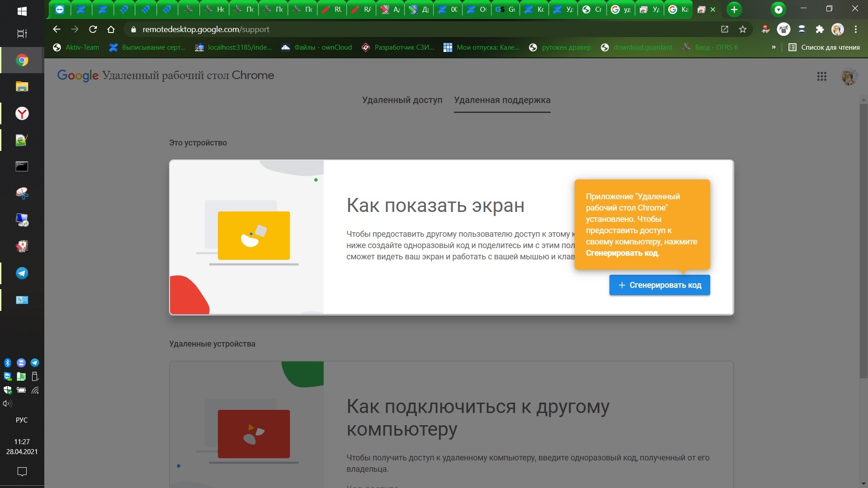This screenshot has height=488, width=868.
Task: Select 'Удаленная поддержка' tab
Action: 502,100
